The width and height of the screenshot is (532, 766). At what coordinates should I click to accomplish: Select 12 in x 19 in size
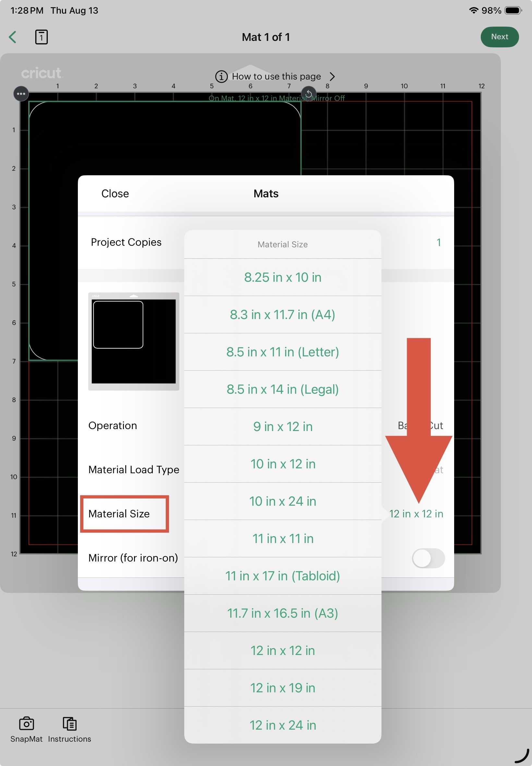pyautogui.click(x=283, y=688)
